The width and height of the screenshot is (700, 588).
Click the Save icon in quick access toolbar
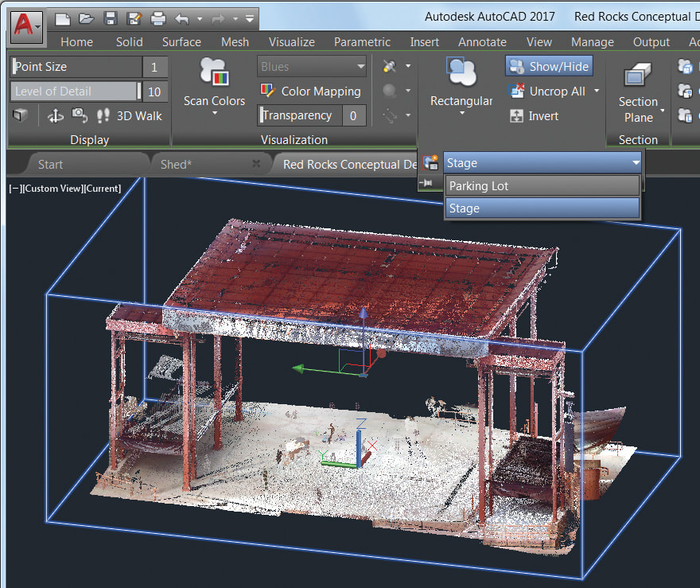(x=111, y=18)
